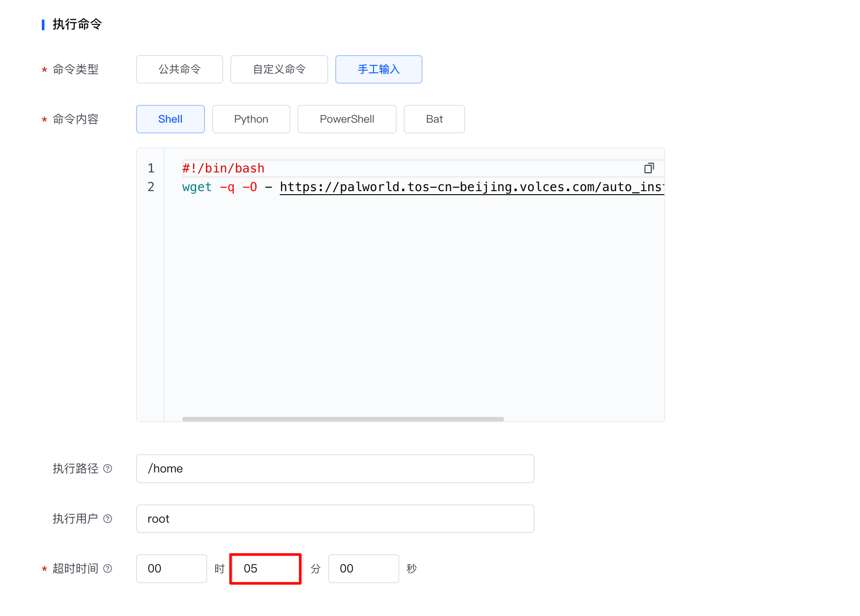Click the wget command on line 2
860x616 pixels.
[x=197, y=187]
